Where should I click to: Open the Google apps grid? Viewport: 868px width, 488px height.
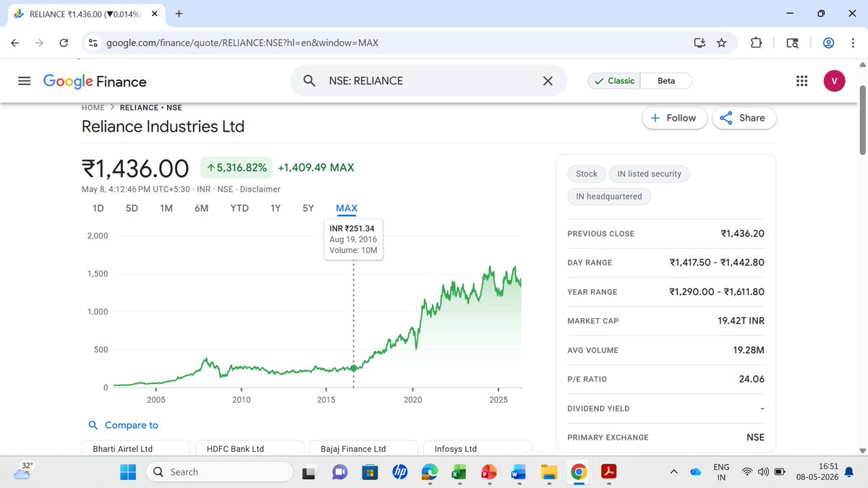[801, 81]
